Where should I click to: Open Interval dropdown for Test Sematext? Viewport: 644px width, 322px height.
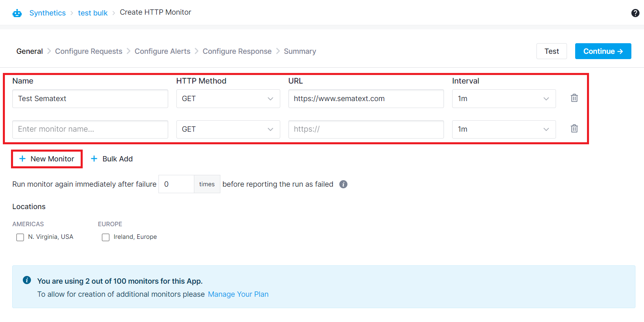[504, 99]
